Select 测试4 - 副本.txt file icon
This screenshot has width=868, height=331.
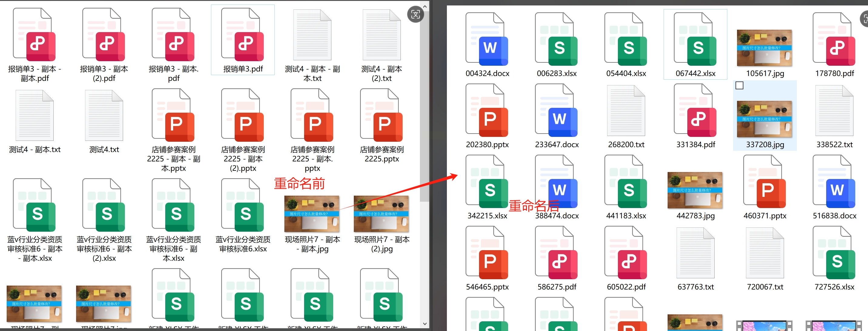click(x=34, y=115)
